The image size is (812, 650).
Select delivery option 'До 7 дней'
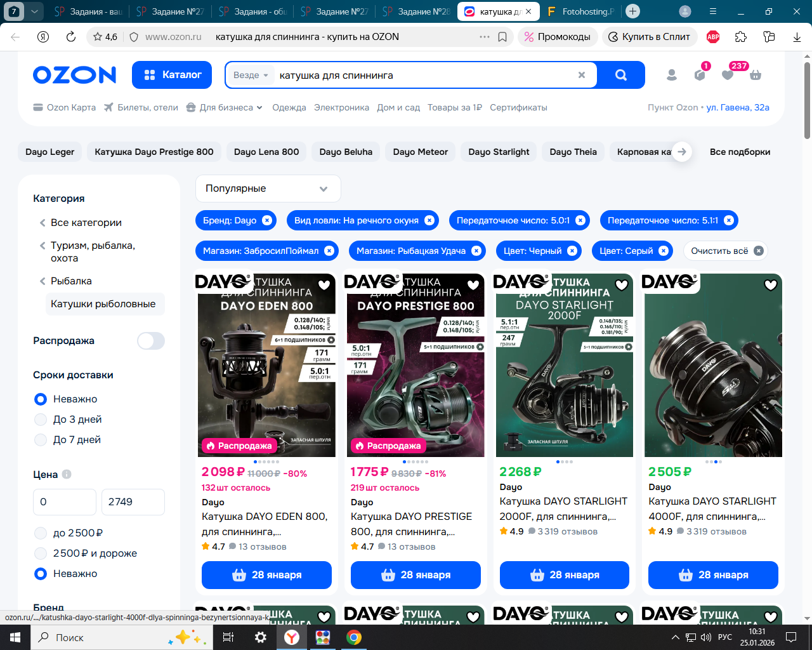41,440
